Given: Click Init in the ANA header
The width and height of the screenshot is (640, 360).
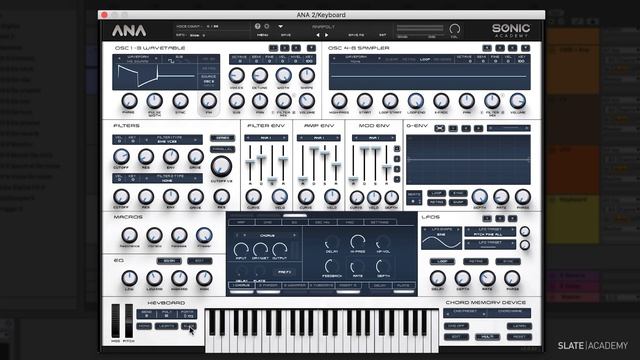Looking at the screenshot, I should [382, 36].
